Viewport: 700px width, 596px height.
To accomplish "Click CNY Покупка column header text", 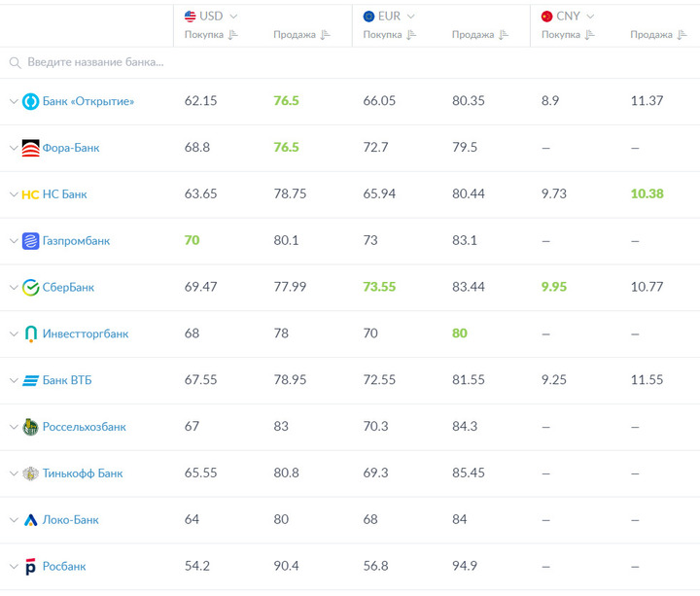I will pyautogui.click(x=561, y=35).
